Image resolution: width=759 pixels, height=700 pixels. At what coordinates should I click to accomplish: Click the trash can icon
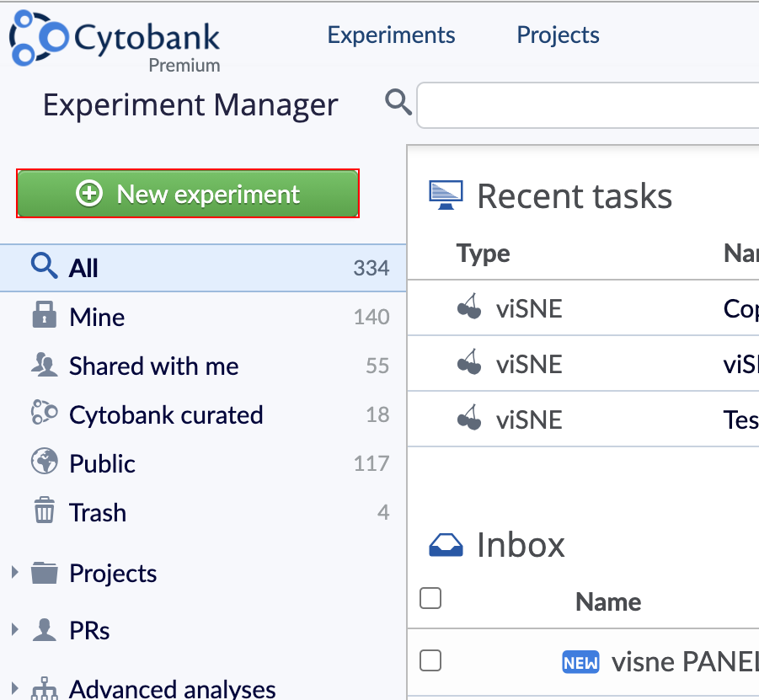[44, 510]
